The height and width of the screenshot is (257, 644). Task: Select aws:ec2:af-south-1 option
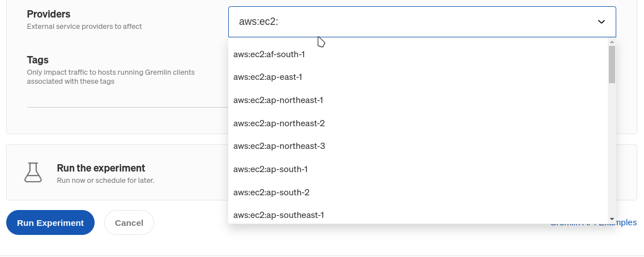click(418, 54)
